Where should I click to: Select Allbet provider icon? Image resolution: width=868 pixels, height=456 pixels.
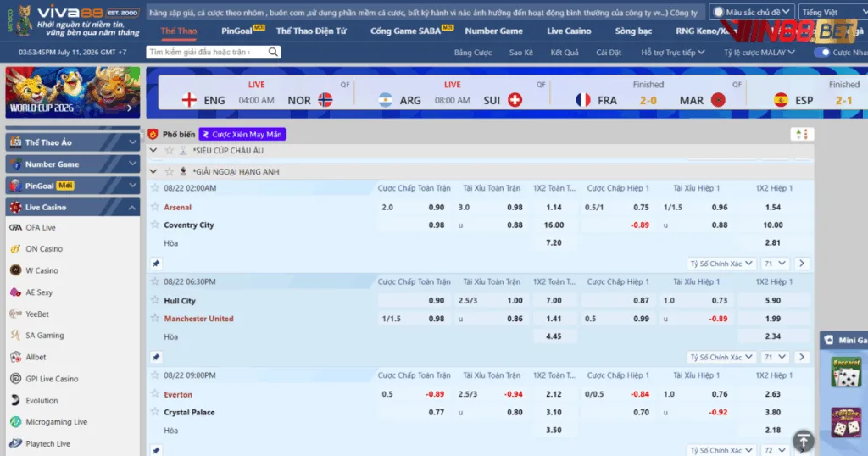click(15, 357)
